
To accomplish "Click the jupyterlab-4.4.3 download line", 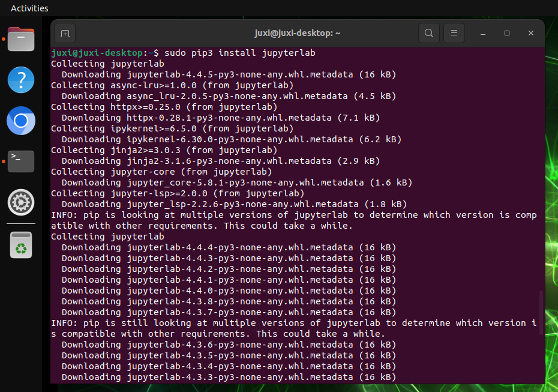I will point(229,258).
